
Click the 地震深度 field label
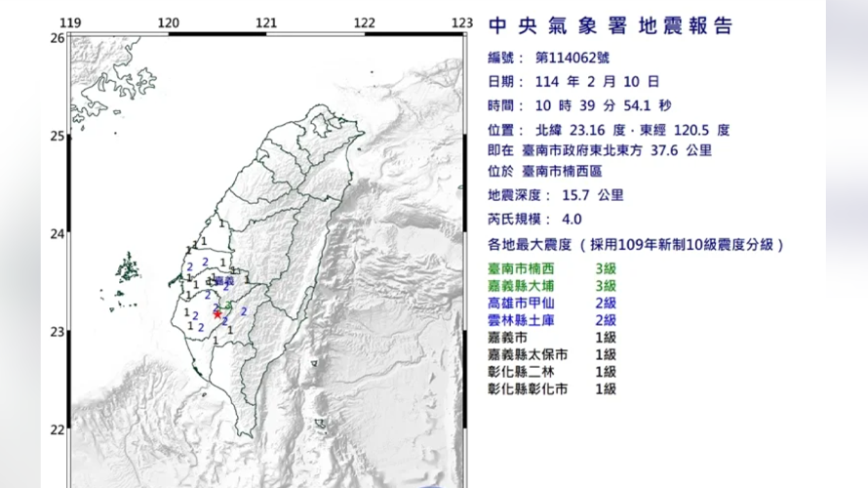[519, 195]
